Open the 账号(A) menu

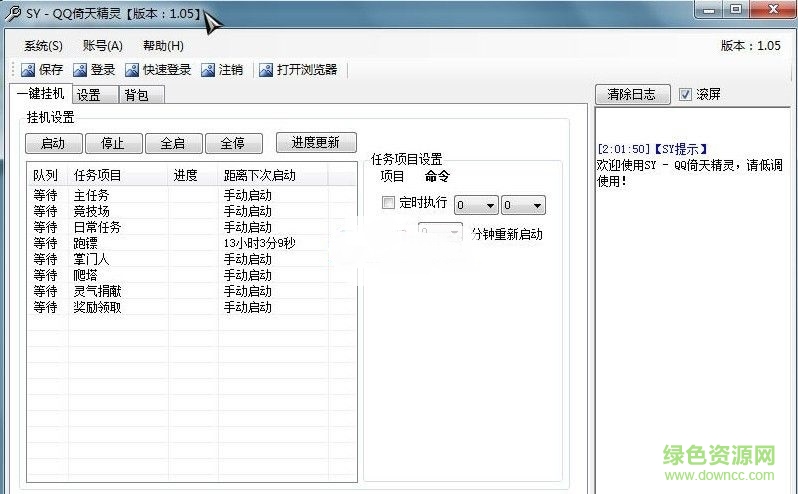point(103,46)
